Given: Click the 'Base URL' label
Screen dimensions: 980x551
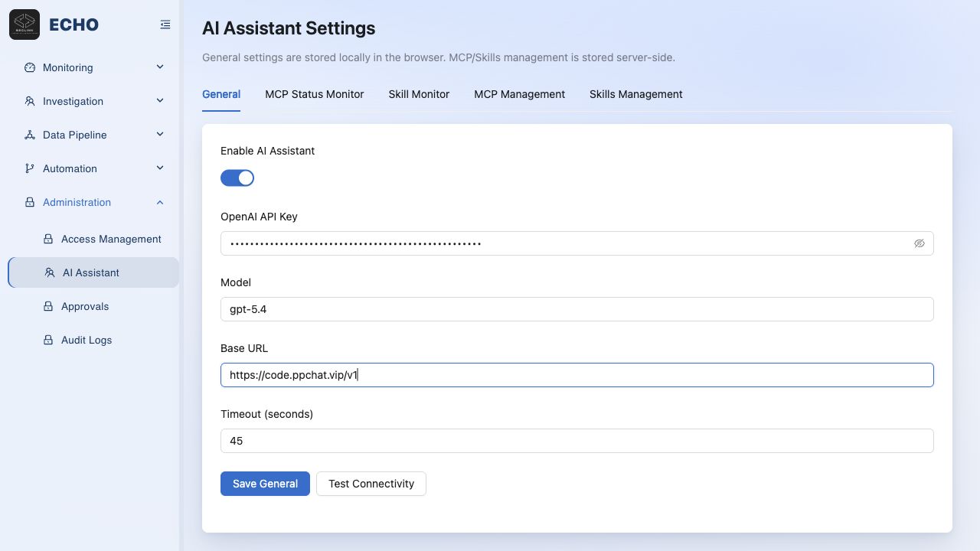Looking at the screenshot, I should click(244, 348).
